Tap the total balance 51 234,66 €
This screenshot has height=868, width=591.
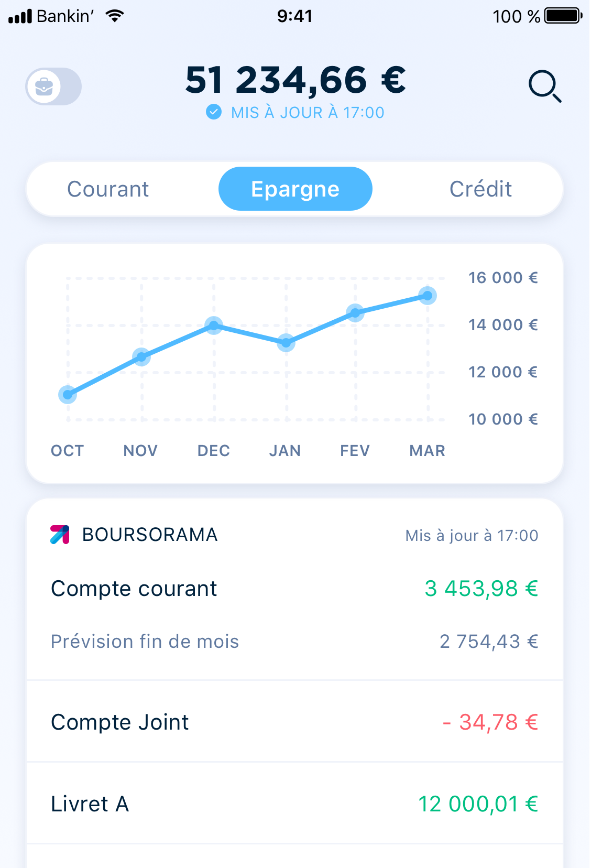pos(295,80)
